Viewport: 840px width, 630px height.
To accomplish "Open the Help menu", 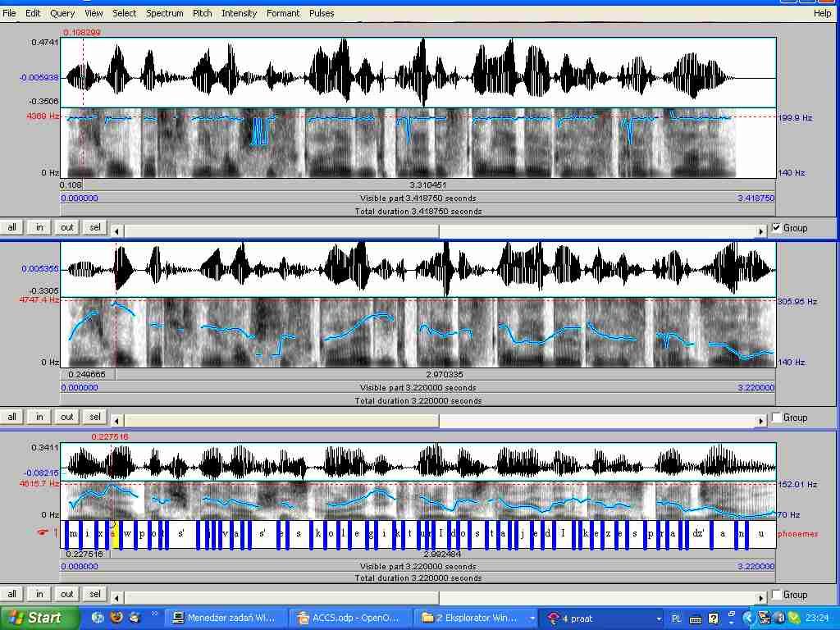I will (x=822, y=13).
